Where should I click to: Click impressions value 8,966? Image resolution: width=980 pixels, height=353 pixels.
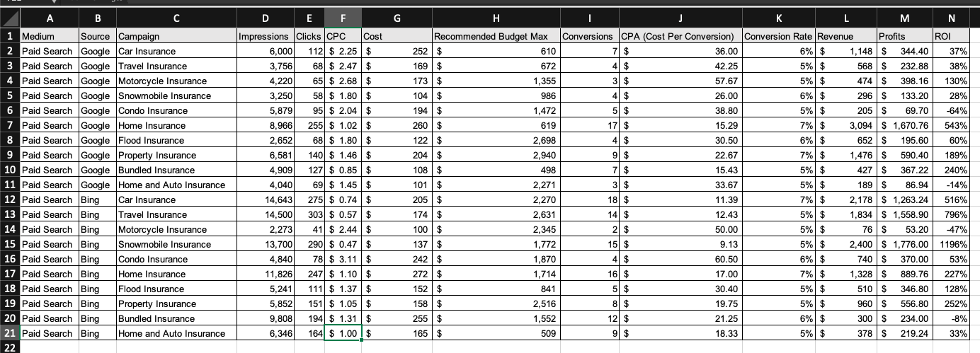(x=266, y=125)
